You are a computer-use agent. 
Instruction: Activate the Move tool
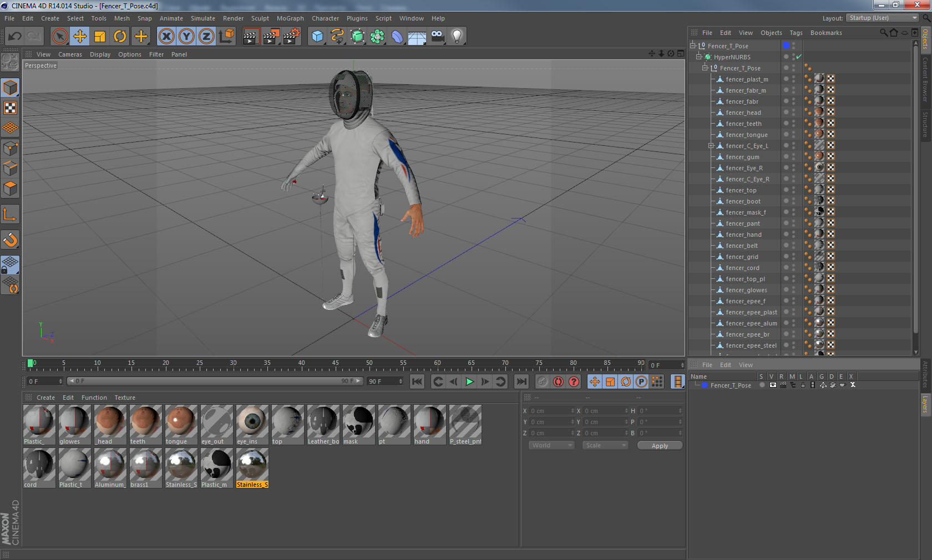pyautogui.click(x=80, y=37)
